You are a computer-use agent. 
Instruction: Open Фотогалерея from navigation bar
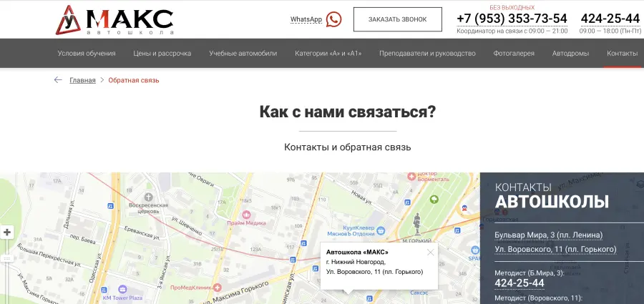click(514, 54)
